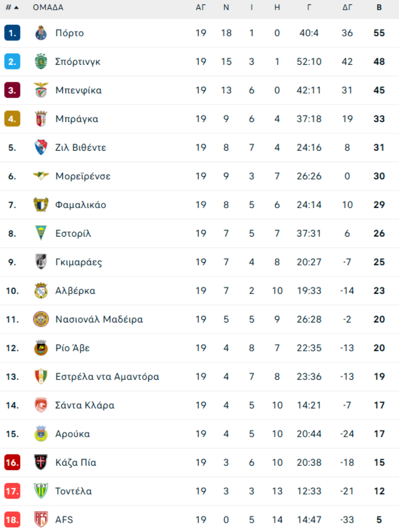The width and height of the screenshot is (399, 532).
Task: Sort table by ΔΓ goal difference header
Action: 347,8
